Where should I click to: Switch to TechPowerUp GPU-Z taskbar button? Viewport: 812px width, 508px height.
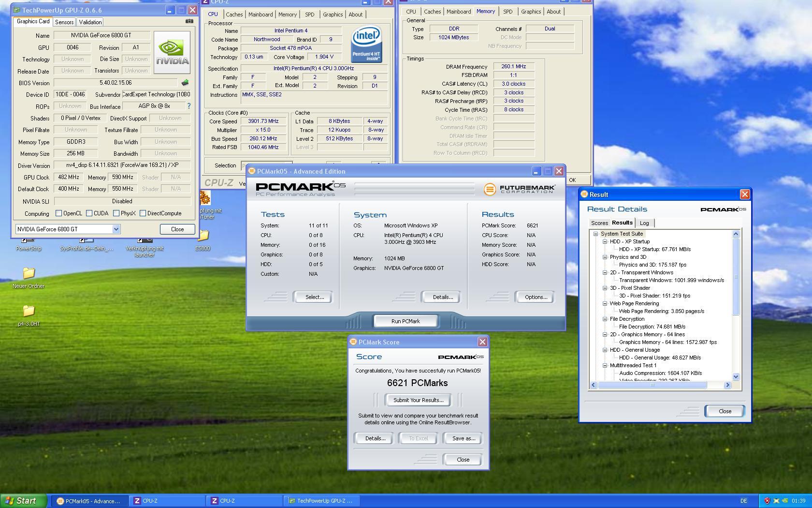[322, 501]
